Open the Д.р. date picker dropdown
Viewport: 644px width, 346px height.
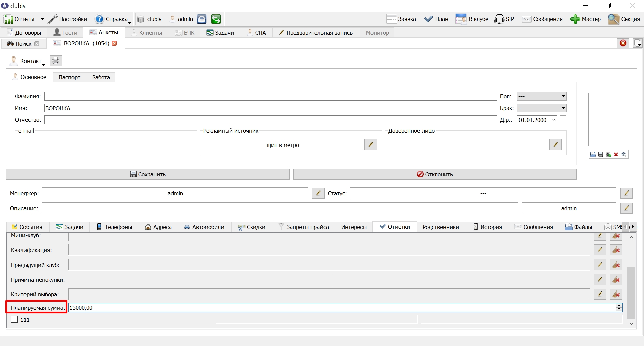point(554,120)
